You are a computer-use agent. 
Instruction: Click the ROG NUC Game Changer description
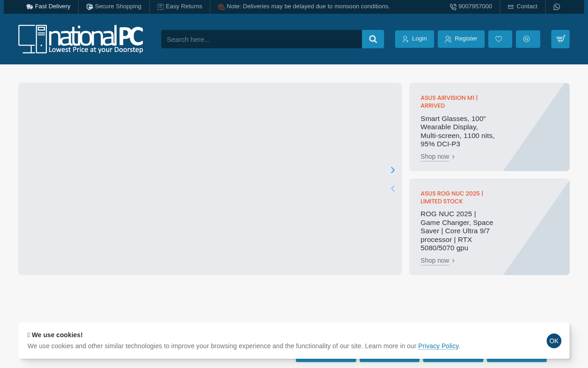coord(457,231)
